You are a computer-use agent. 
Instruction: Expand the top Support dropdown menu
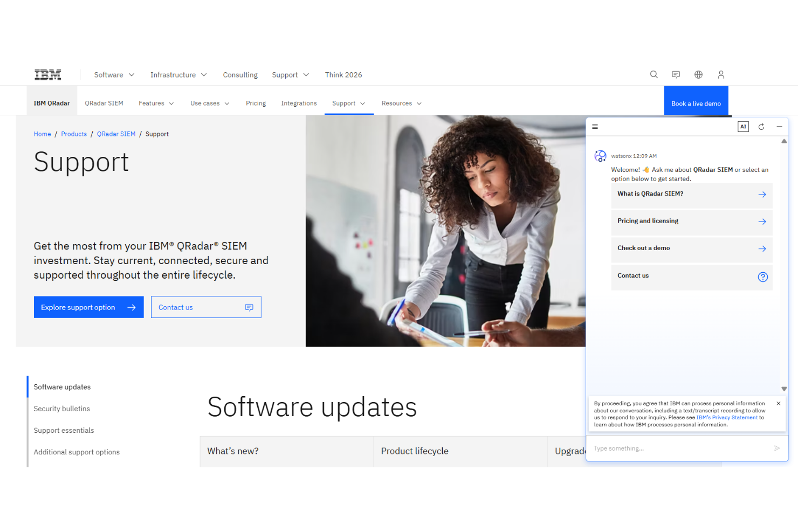(x=290, y=75)
